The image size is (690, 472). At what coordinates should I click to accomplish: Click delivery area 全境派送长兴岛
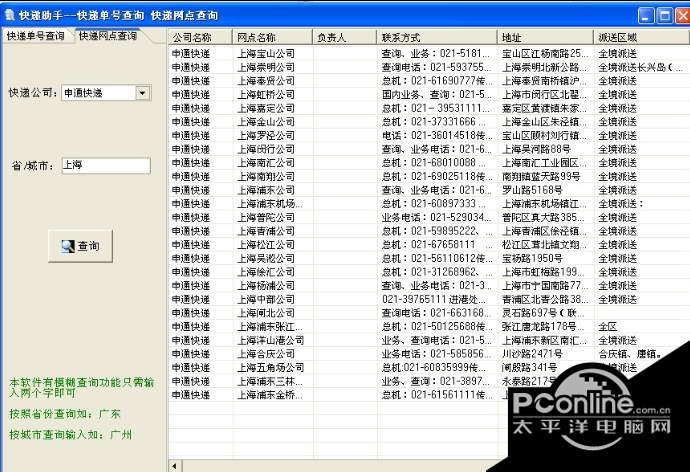pyautogui.click(x=641, y=67)
